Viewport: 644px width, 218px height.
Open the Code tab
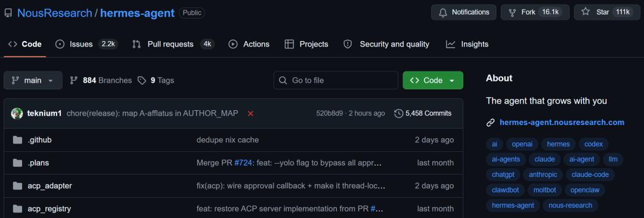click(24, 44)
